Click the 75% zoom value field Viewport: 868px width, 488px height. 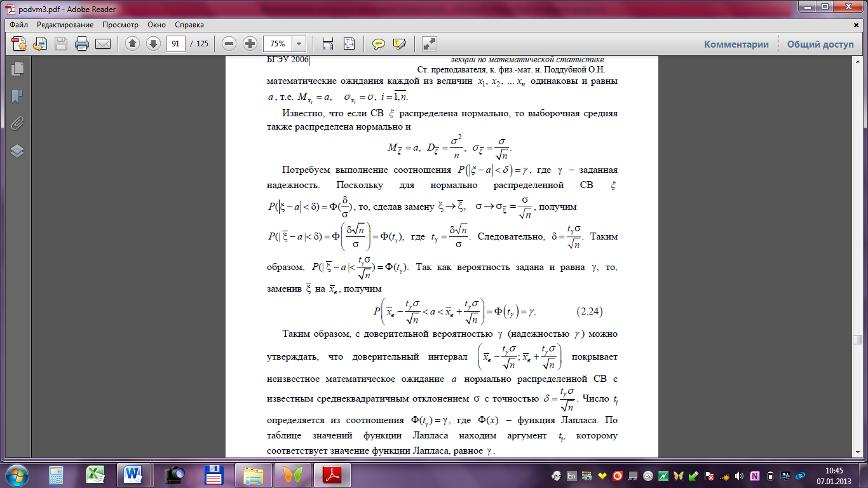click(x=277, y=44)
